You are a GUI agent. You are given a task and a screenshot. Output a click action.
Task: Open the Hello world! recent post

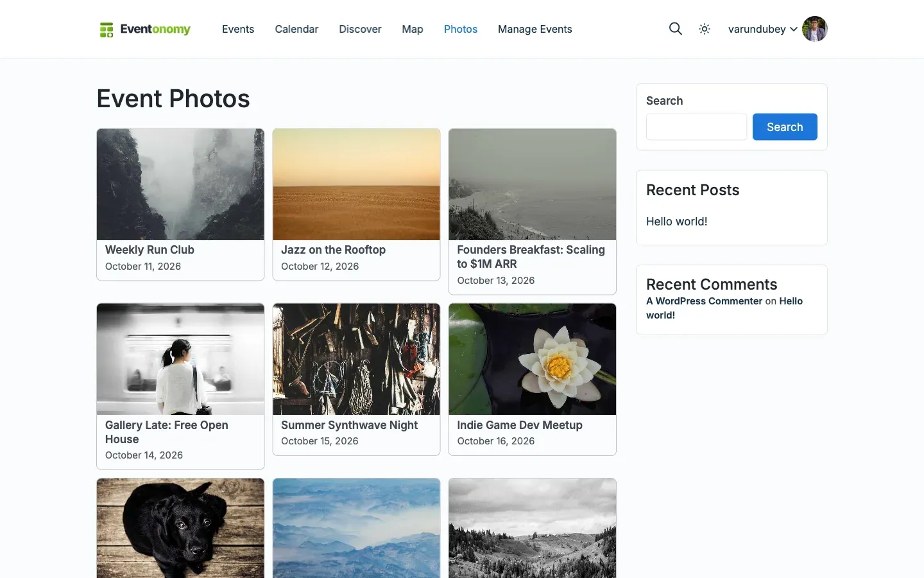click(x=677, y=222)
